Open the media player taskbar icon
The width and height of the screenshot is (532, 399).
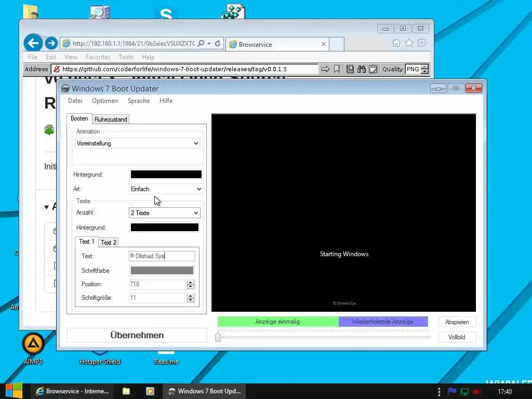(150, 391)
